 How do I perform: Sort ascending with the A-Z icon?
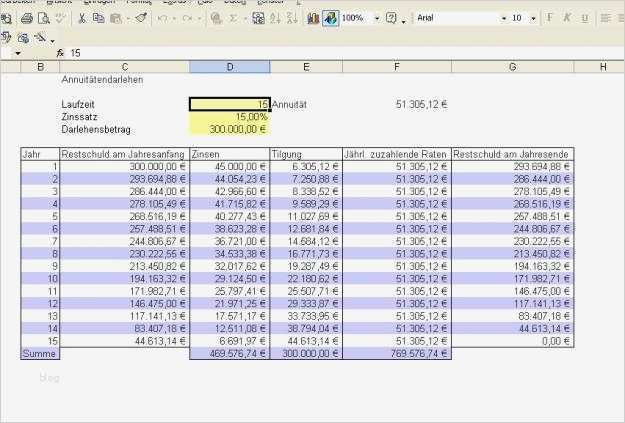(x=275, y=18)
